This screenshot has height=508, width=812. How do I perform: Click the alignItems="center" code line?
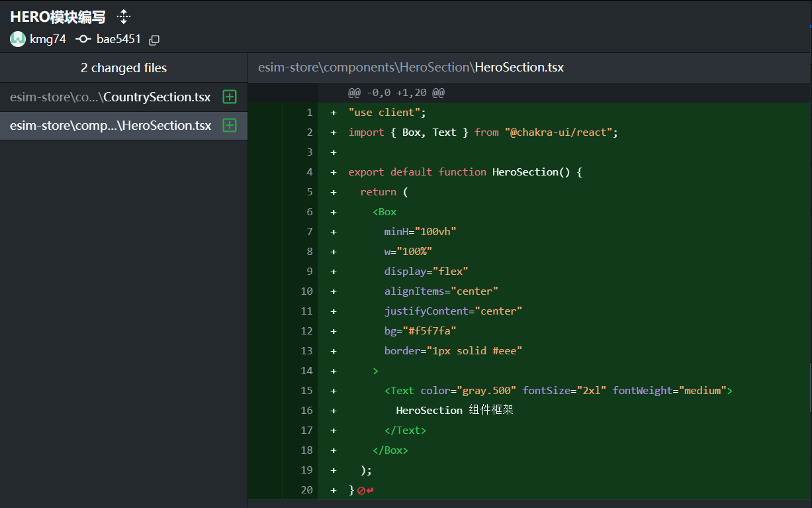point(441,291)
